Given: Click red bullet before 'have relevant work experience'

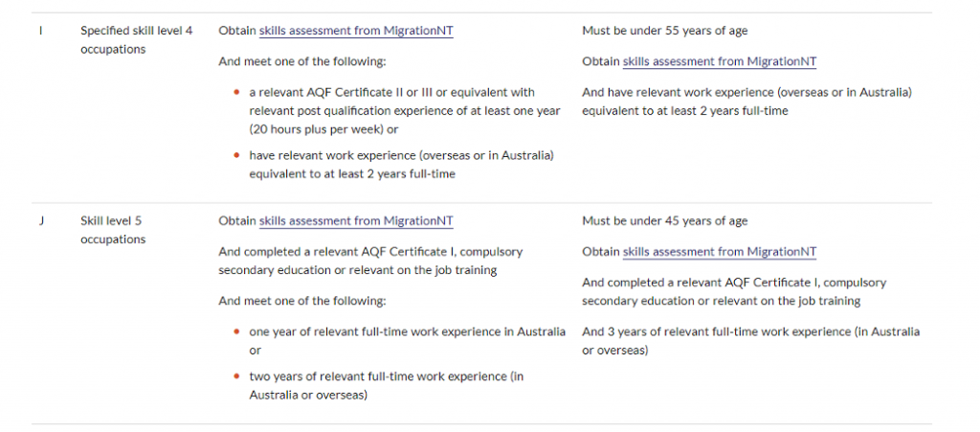Looking at the screenshot, I should (x=235, y=155).
